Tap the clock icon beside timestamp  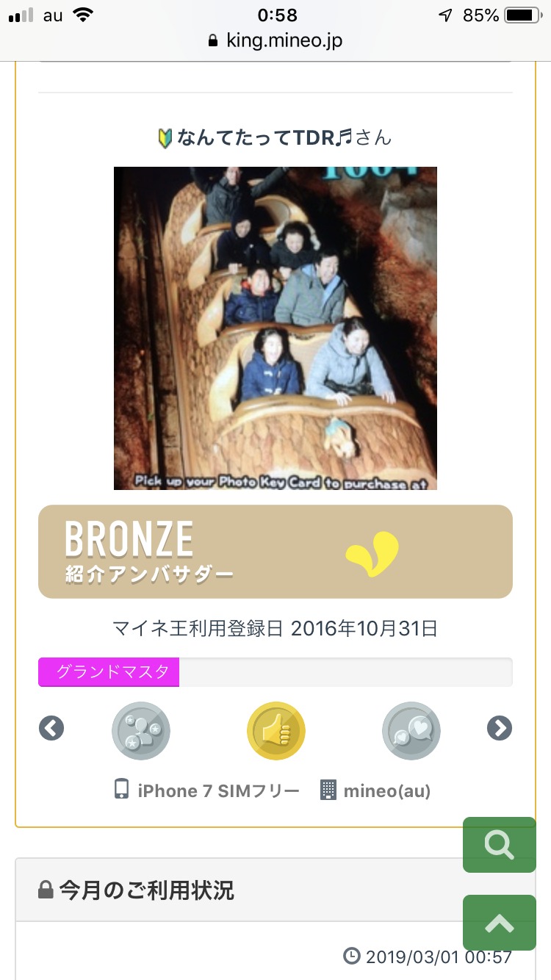353,956
